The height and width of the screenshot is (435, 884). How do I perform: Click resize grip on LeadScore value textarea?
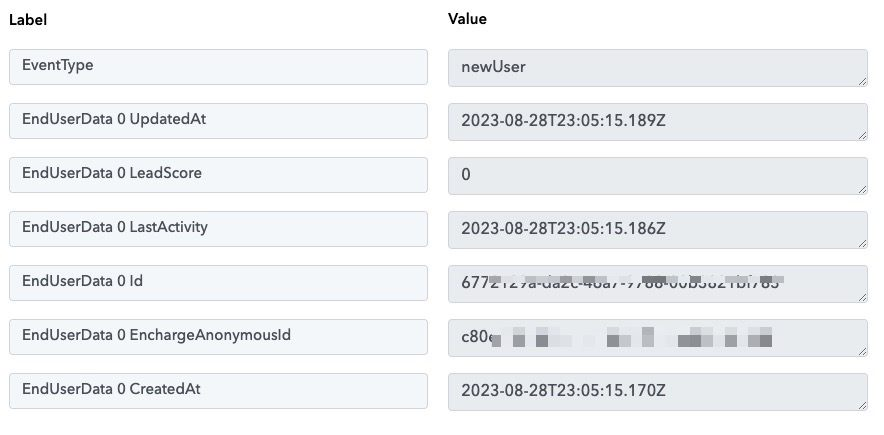(x=862, y=189)
